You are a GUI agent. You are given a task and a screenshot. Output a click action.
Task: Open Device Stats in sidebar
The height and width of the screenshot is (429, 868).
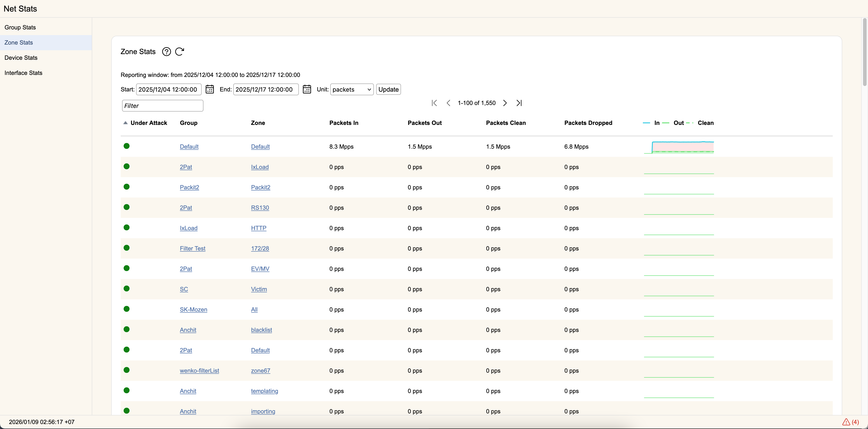click(x=46, y=58)
